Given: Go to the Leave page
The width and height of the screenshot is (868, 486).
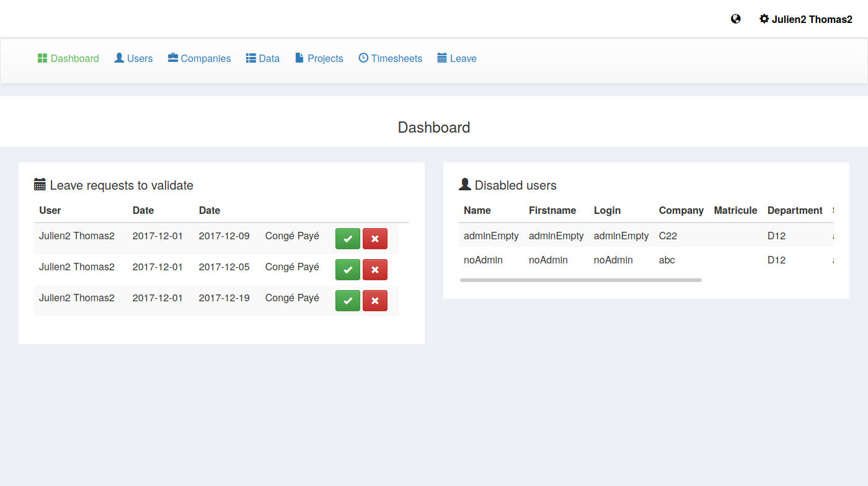Looking at the screenshot, I should coord(457,58).
